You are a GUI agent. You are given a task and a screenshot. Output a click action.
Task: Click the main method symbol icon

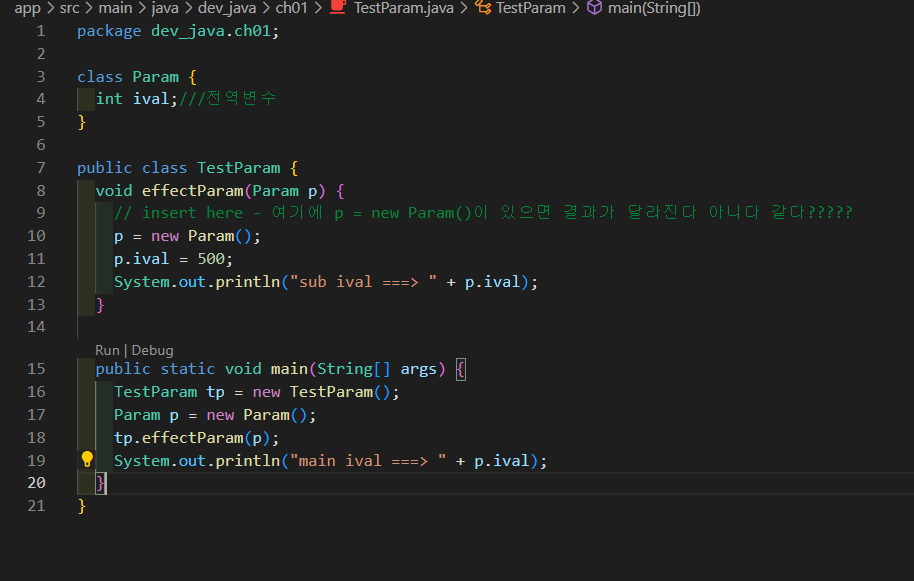coord(594,8)
